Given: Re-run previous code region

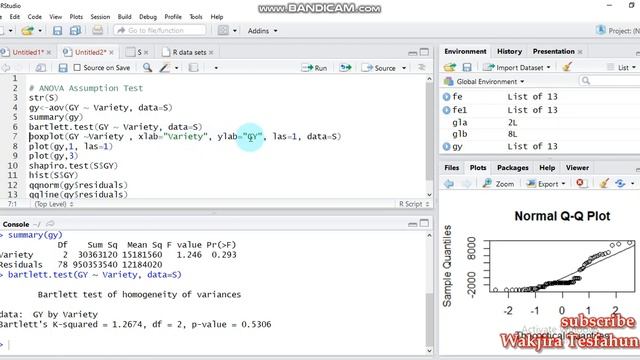Looking at the screenshot, I should click(345, 68).
